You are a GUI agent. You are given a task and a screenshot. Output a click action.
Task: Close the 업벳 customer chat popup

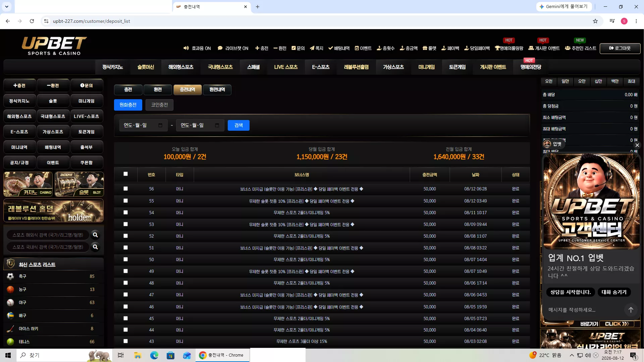[x=637, y=145]
